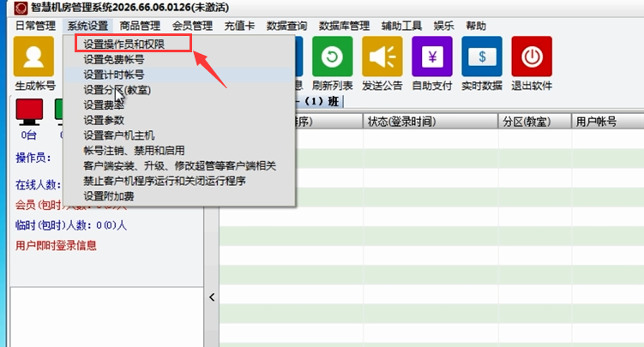
Task: Click the green 刷新列表 refresh icon
Action: pyautogui.click(x=332, y=57)
